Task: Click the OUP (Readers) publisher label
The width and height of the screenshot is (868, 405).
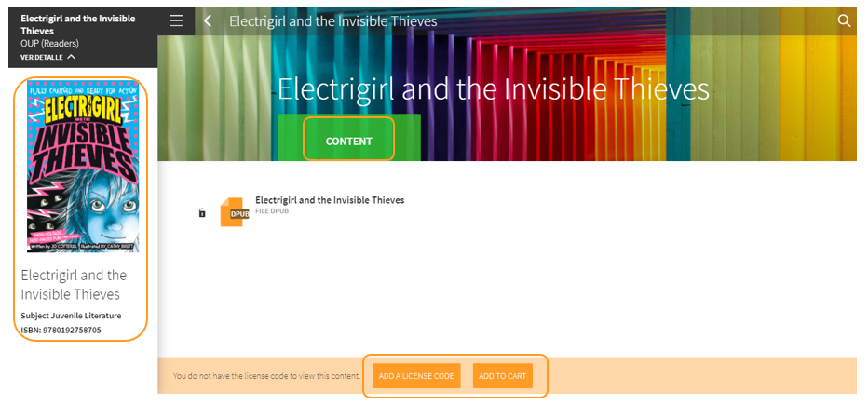Action: (x=49, y=43)
